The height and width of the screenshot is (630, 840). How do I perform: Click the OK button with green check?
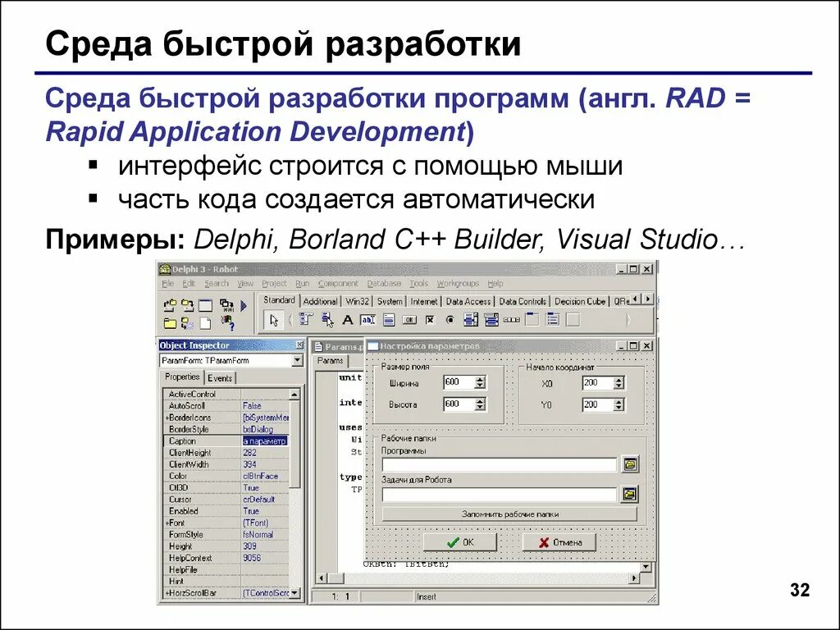pyautogui.click(x=460, y=542)
